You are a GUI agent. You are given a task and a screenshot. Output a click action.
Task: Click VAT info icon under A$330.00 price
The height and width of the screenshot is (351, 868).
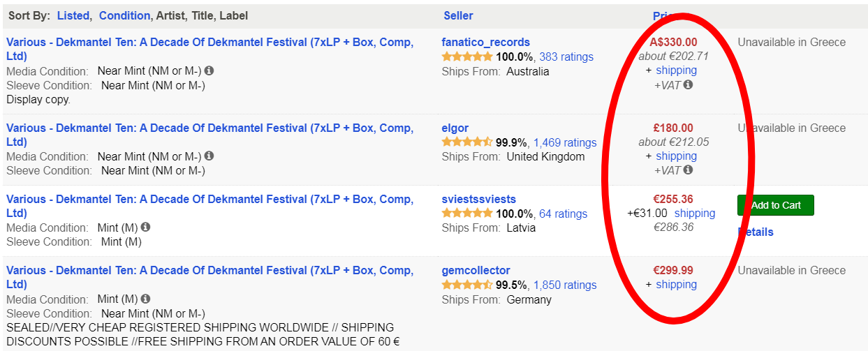point(688,85)
